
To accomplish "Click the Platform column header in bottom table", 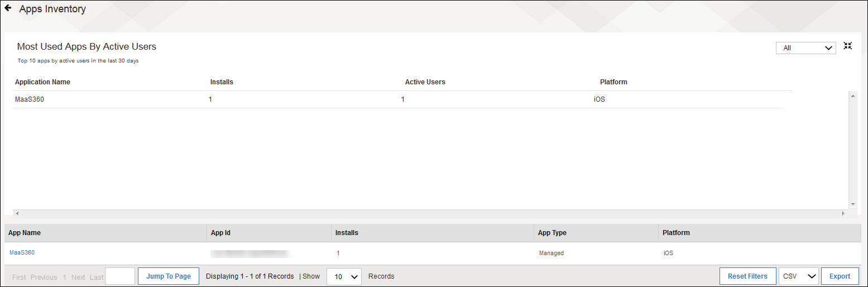I will 676,233.
